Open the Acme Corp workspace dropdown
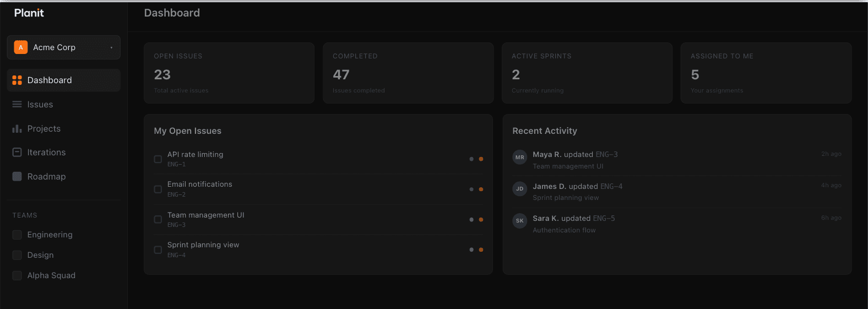 click(63, 47)
